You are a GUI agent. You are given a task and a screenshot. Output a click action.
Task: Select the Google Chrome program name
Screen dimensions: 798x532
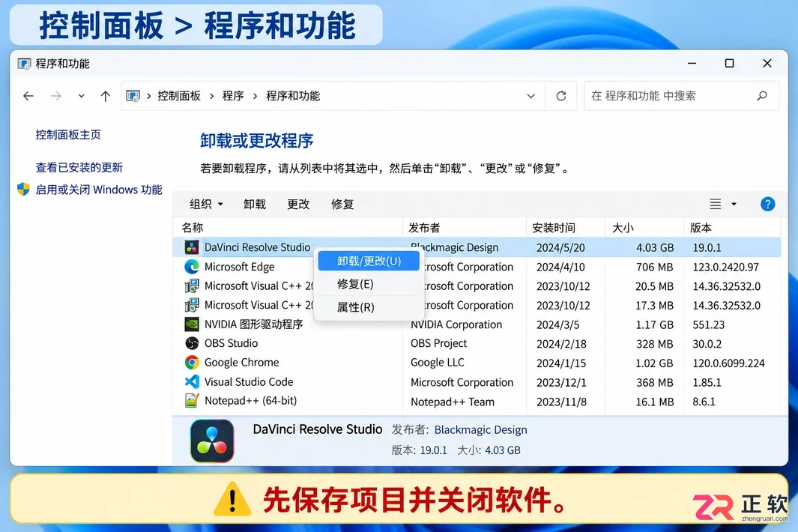coord(242,363)
